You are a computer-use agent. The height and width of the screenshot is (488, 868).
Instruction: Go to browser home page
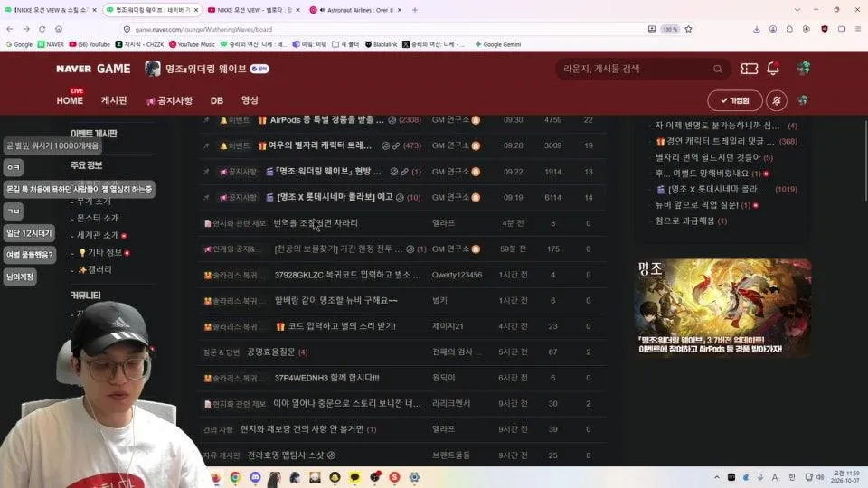(59, 29)
